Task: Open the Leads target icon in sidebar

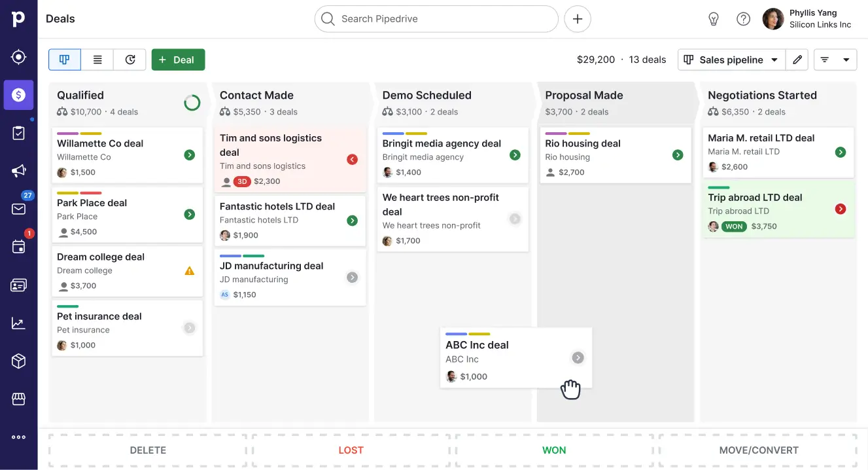Action: (x=18, y=57)
